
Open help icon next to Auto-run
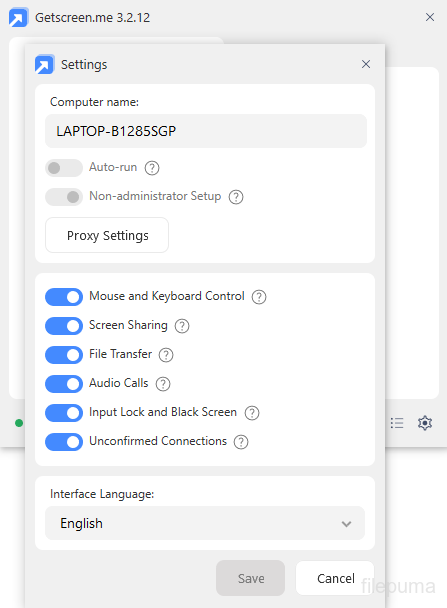tap(152, 168)
